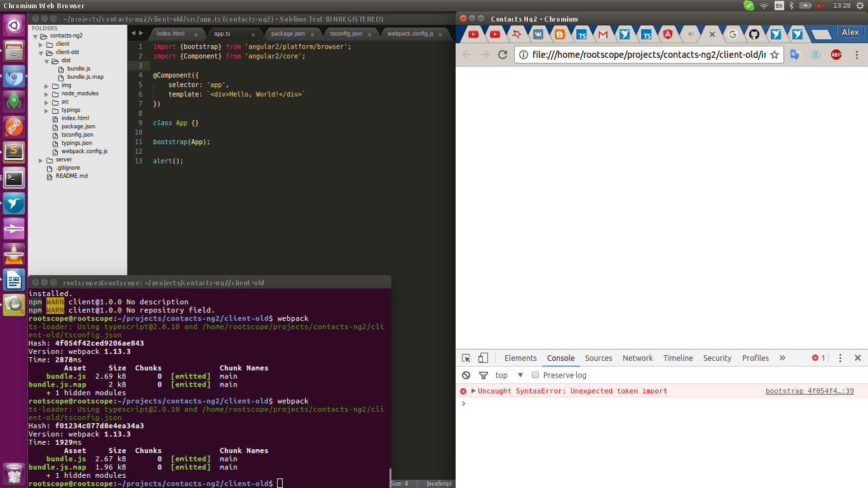Viewport: 868px width, 488px height.
Task: Open the LibreOffice Writer launcher icon
Action: [x=14, y=280]
